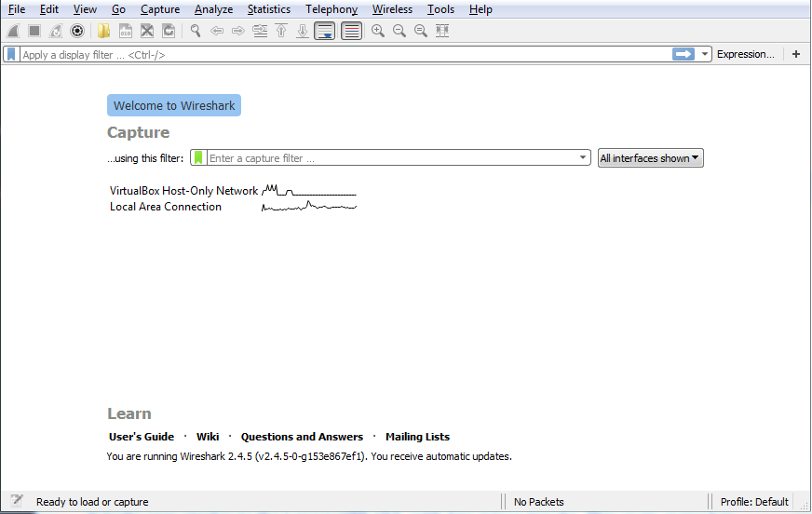Restart the current capture via toolbar icon
The height and width of the screenshot is (514, 812).
click(56, 31)
